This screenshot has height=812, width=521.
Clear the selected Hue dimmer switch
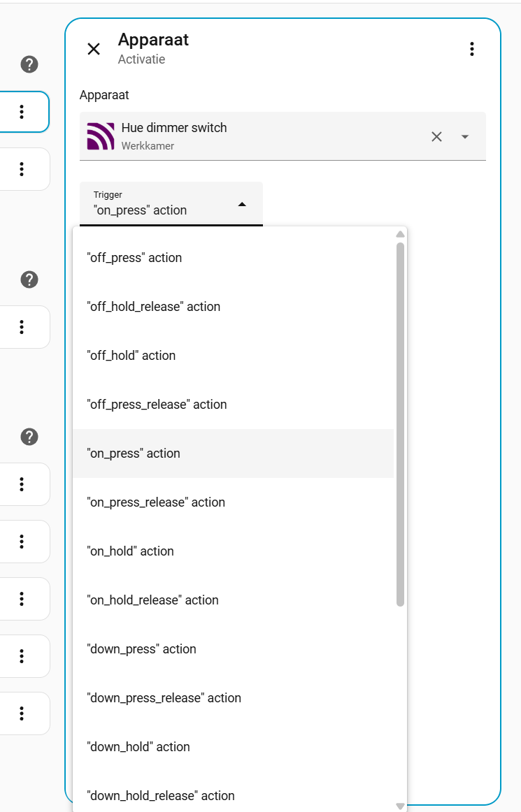tap(436, 137)
